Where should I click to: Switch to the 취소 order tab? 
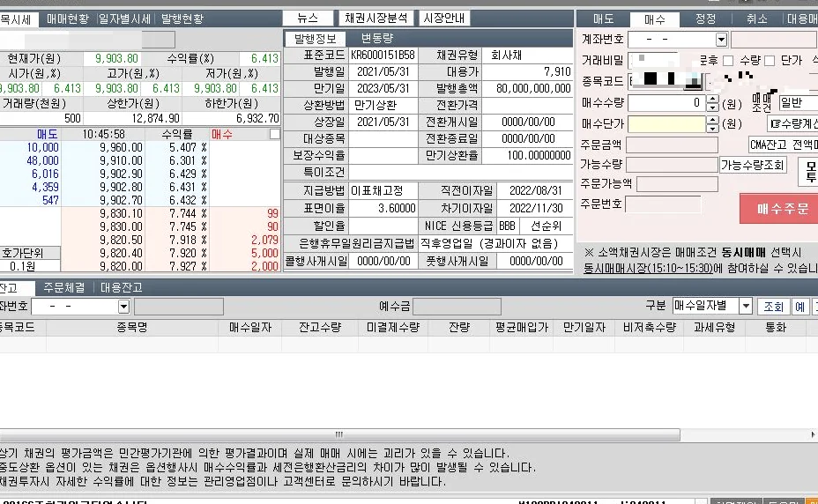[757, 19]
